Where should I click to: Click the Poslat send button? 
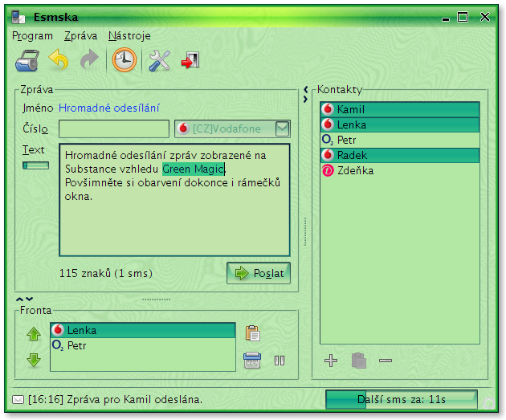[259, 273]
